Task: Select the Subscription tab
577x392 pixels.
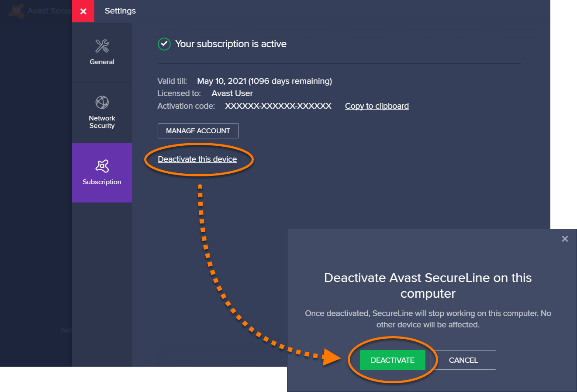Action: 102,173
